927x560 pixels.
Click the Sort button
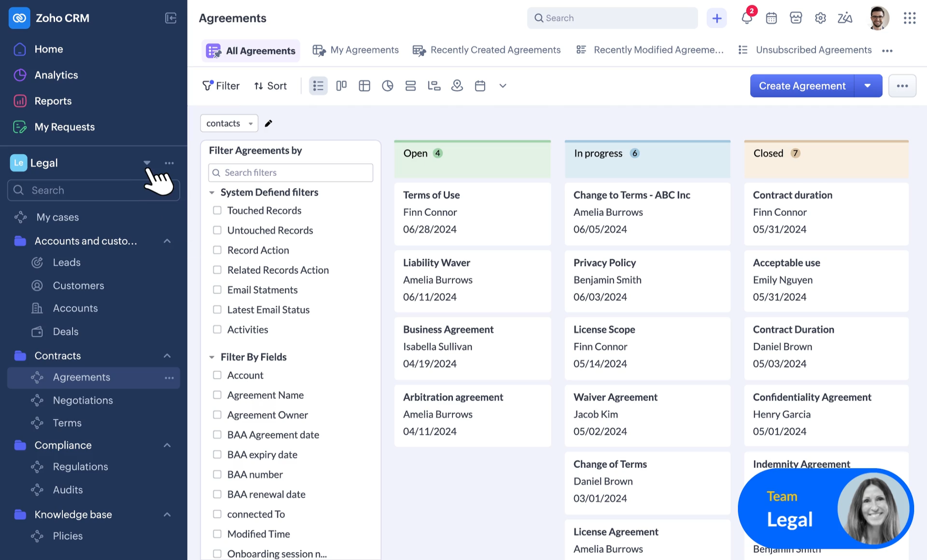point(270,86)
